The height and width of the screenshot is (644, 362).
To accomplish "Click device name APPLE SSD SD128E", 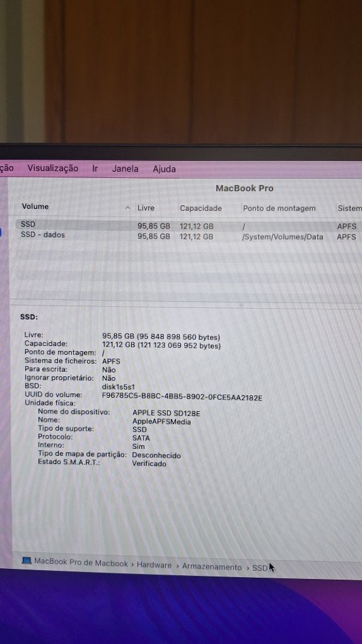I will [x=166, y=413].
